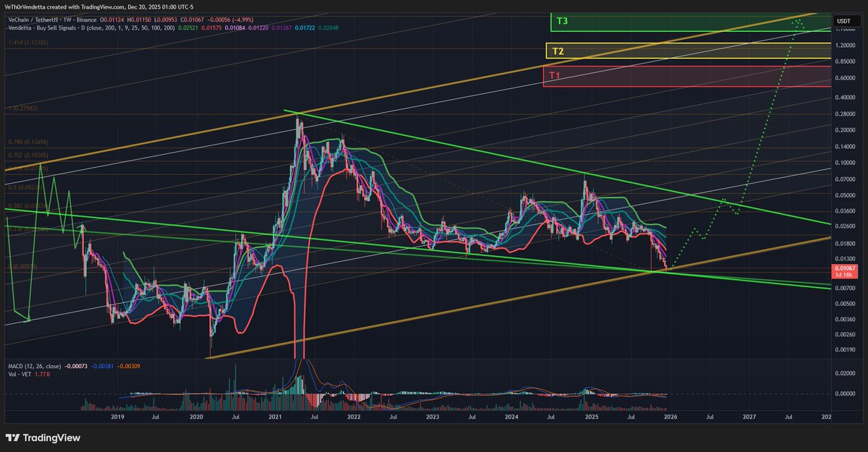Select the 0.786 Fibonacci level label
The height and width of the screenshot is (452, 868).
click(26, 142)
